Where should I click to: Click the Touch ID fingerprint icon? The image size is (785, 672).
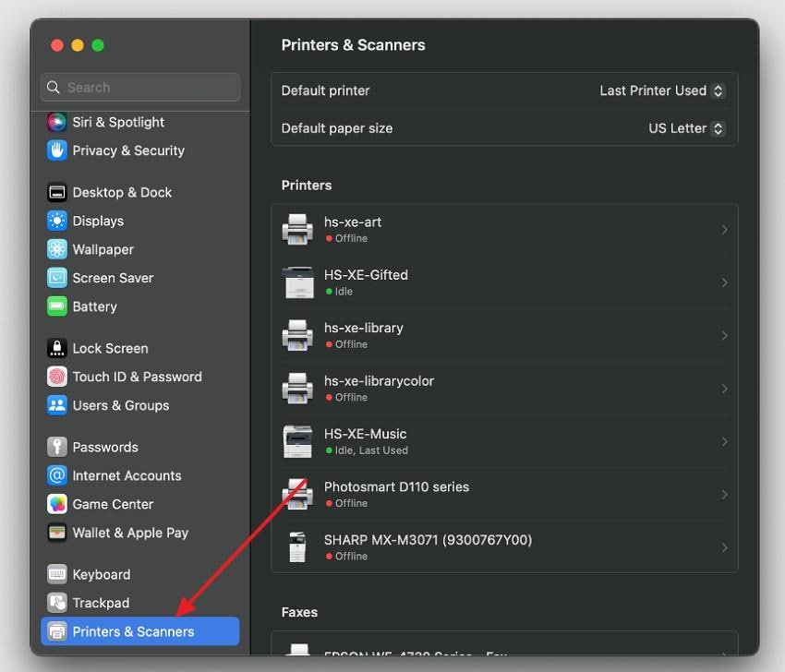(56, 377)
